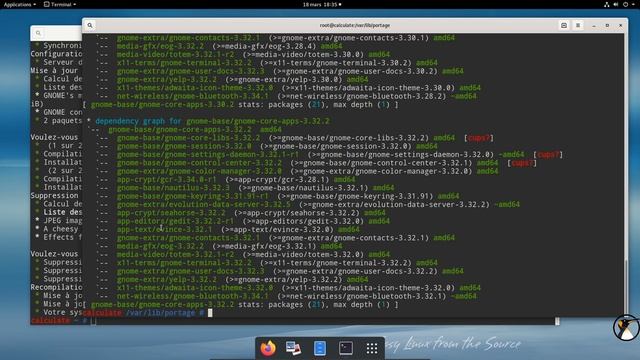
Task: Click the red [cups?] flag on gnome-settings-daemon line
Action: tap(548, 155)
